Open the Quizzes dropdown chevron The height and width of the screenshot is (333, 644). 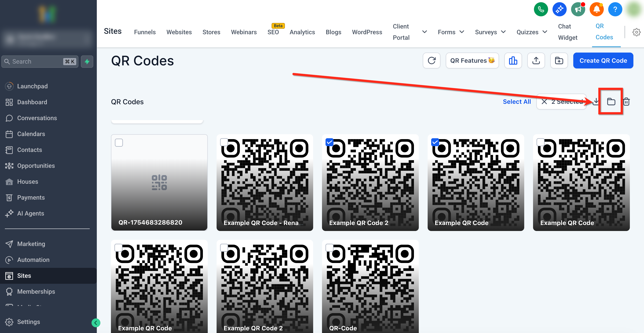pos(545,32)
